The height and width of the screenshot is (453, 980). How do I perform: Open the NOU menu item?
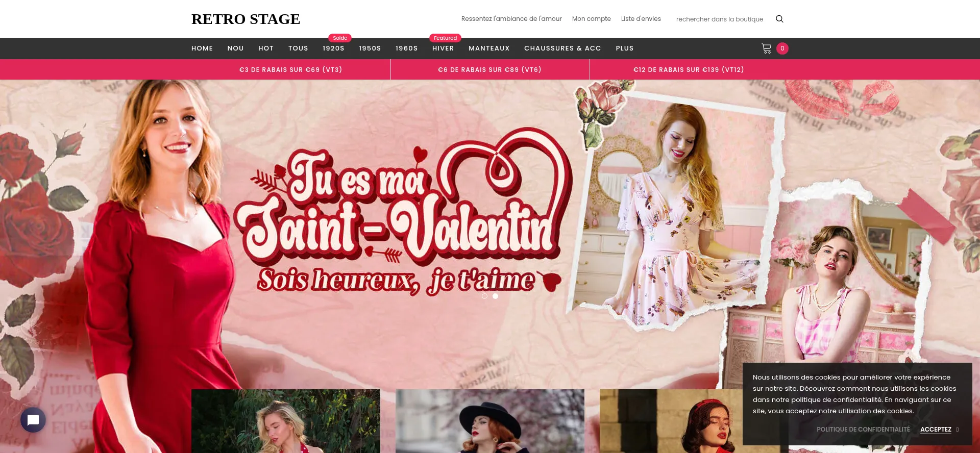tap(236, 48)
